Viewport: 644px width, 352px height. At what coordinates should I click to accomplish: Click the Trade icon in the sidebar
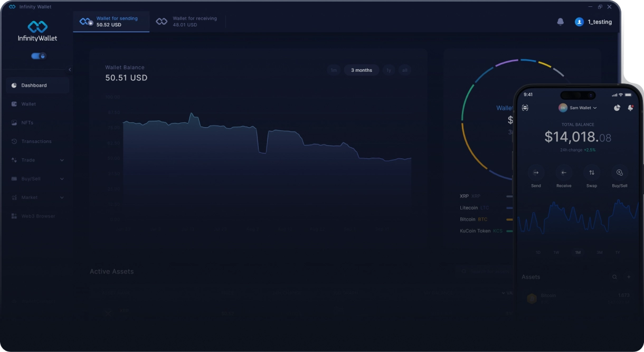[x=14, y=160]
